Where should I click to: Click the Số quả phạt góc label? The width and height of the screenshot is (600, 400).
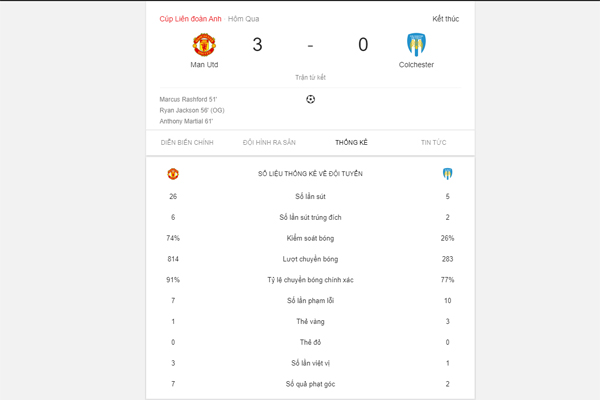(310, 384)
